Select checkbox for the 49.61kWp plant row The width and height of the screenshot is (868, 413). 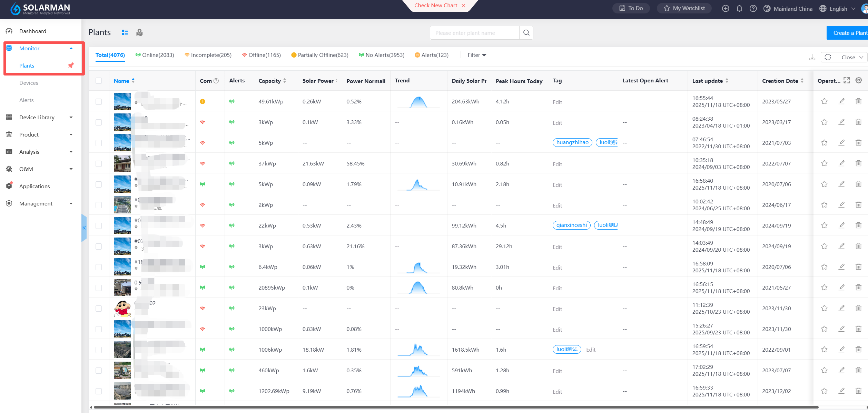coord(99,102)
